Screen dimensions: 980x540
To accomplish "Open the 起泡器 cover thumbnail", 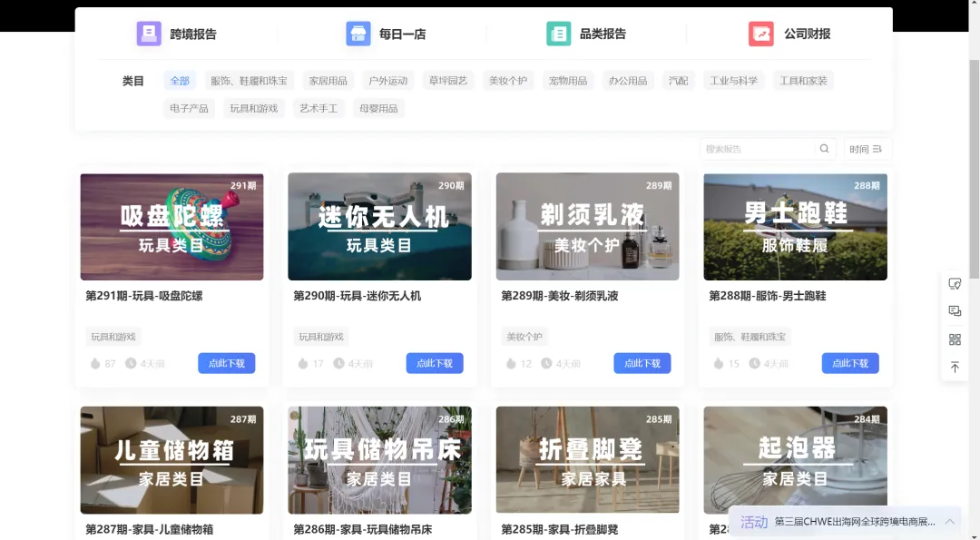I will point(795,460).
